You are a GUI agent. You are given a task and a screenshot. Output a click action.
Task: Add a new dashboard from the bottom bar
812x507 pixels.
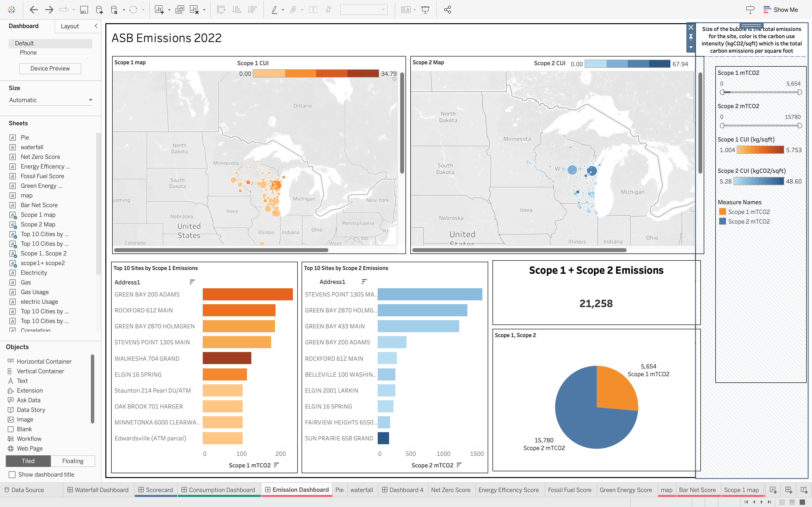pos(789,490)
